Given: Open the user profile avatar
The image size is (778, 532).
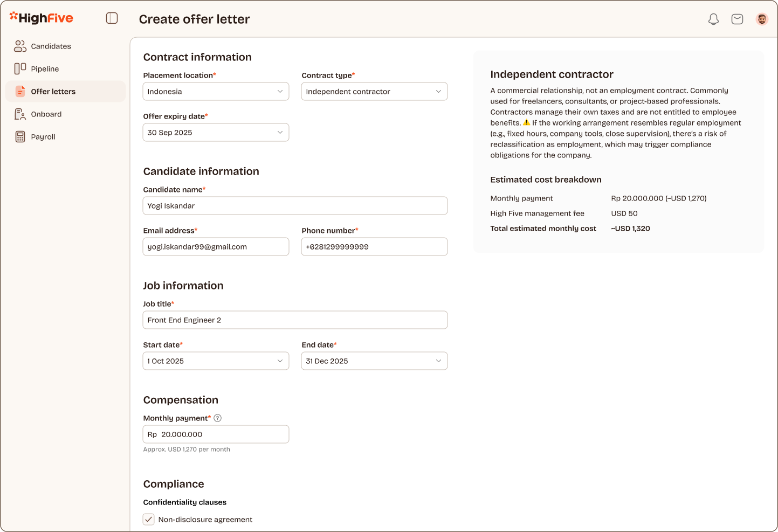Looking at the screenshot, I should point(762,19).
